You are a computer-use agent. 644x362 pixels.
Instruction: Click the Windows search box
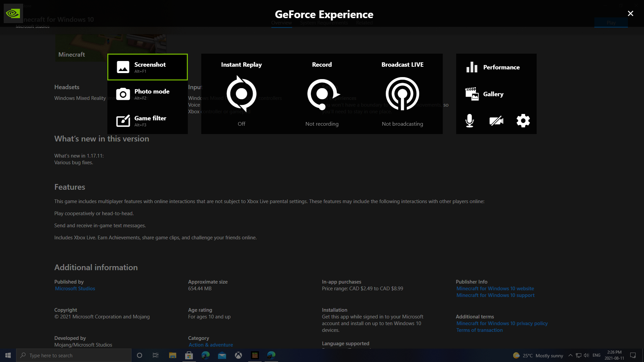(x=74, y=355)
